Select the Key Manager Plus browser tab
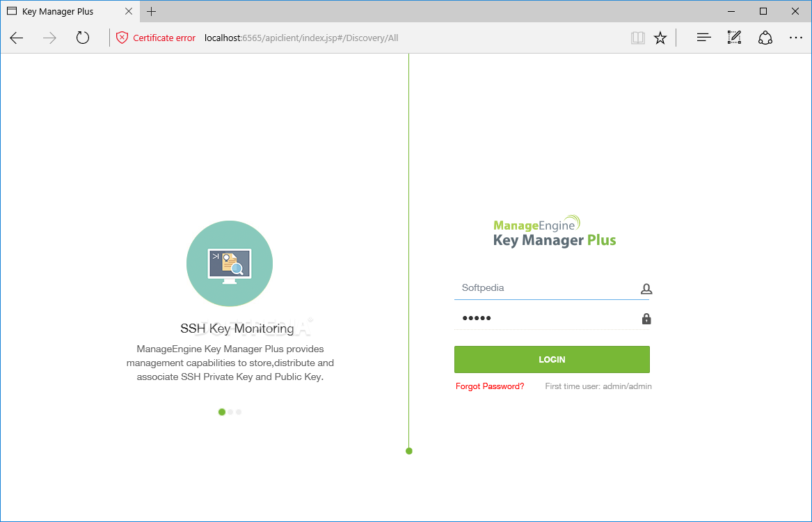This screenshot has height=522, width=812. (70, 11)
